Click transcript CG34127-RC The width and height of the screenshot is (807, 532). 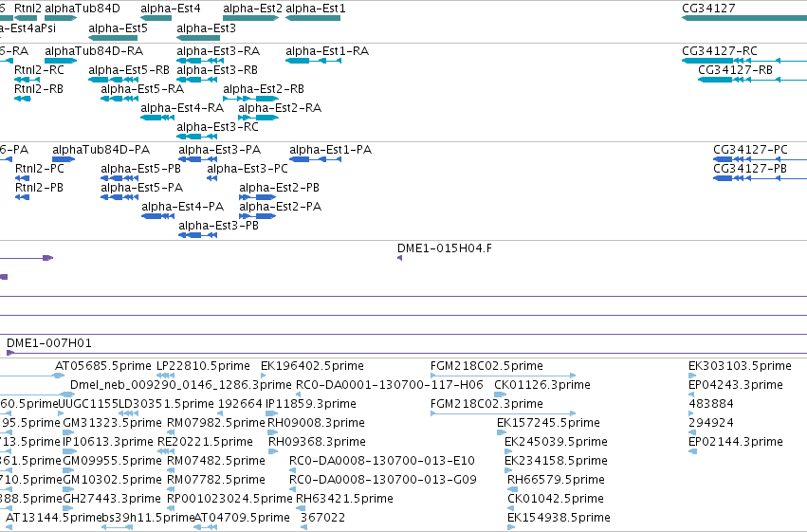[x=720, y=51]
